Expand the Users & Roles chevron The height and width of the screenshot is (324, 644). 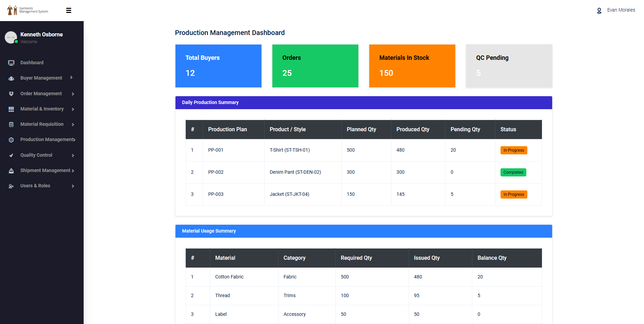pos(73,186)
